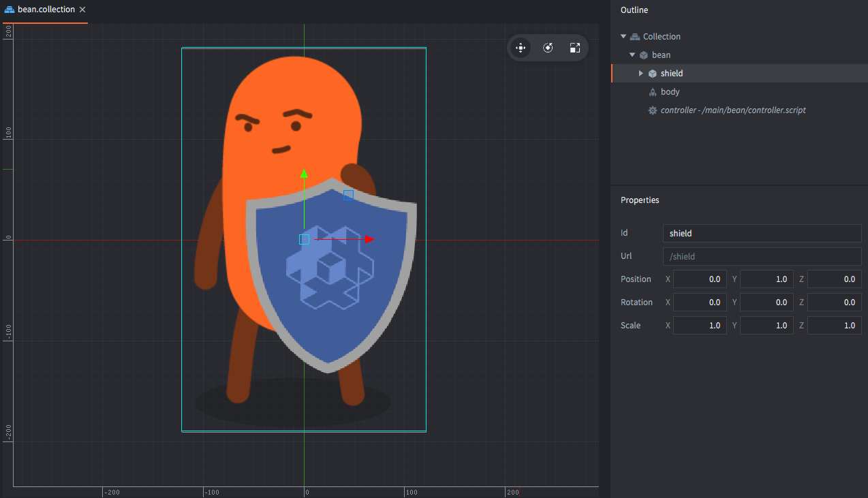This screenshot has width=868, height=498.
Task: Select the Scale tool in viewport toolbar
Action: coord(574,48)
